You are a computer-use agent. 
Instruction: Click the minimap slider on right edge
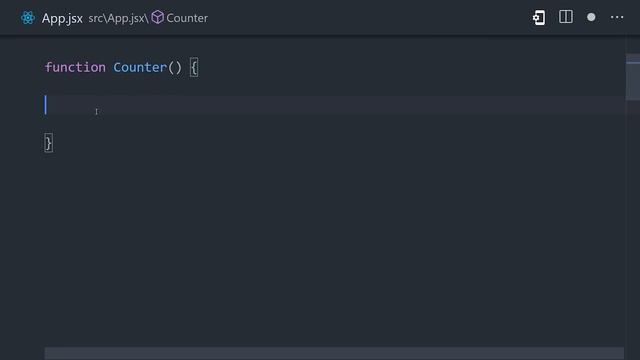click(x=633, y=77)
